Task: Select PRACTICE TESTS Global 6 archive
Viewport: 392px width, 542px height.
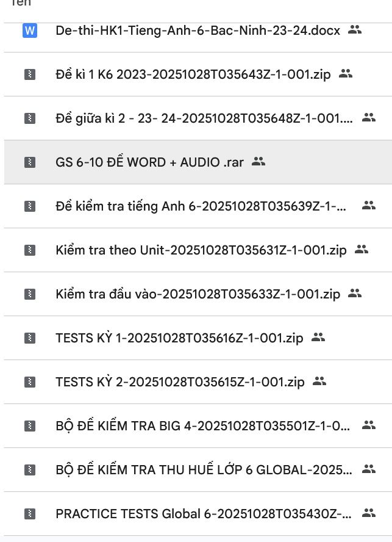Action: click(x=204, y=514)
